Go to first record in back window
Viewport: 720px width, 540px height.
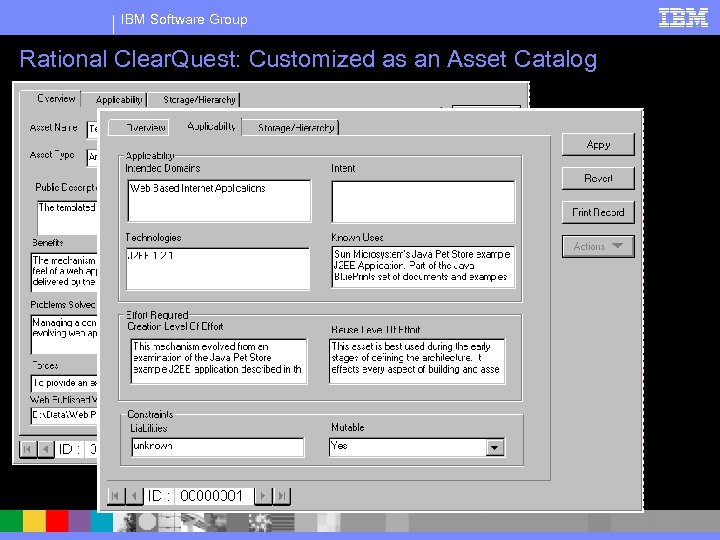28,449
